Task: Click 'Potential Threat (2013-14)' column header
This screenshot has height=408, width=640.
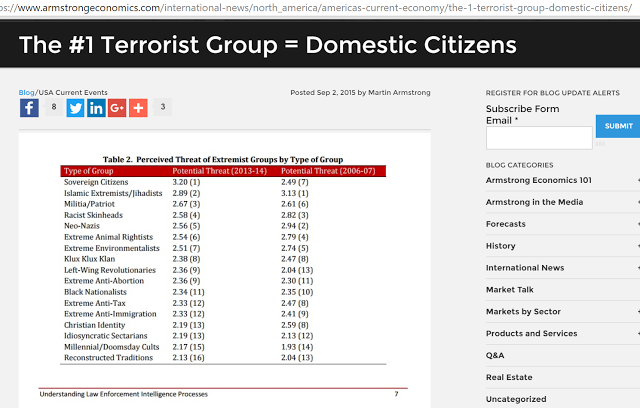Action: click(x=219, y=171)
